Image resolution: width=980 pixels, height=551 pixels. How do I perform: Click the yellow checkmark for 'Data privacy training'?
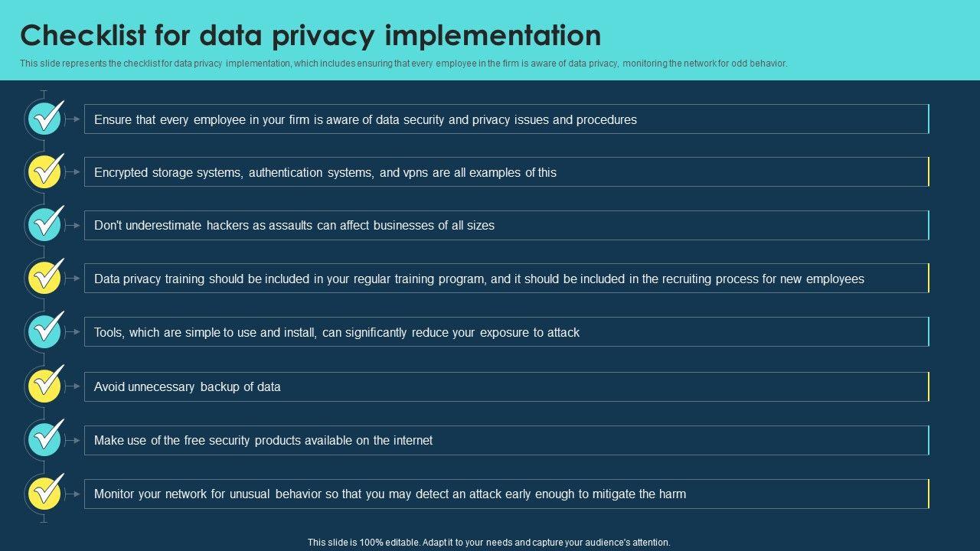(x=45, y=278)
